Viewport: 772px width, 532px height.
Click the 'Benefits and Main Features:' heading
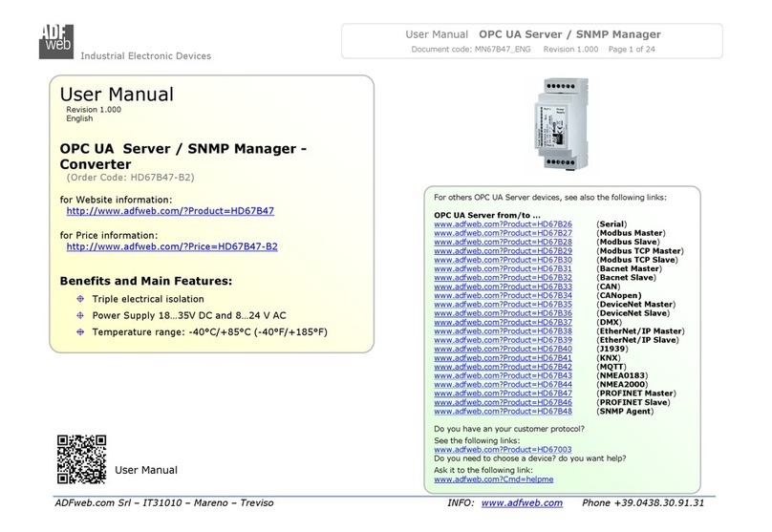click(146, 281)
